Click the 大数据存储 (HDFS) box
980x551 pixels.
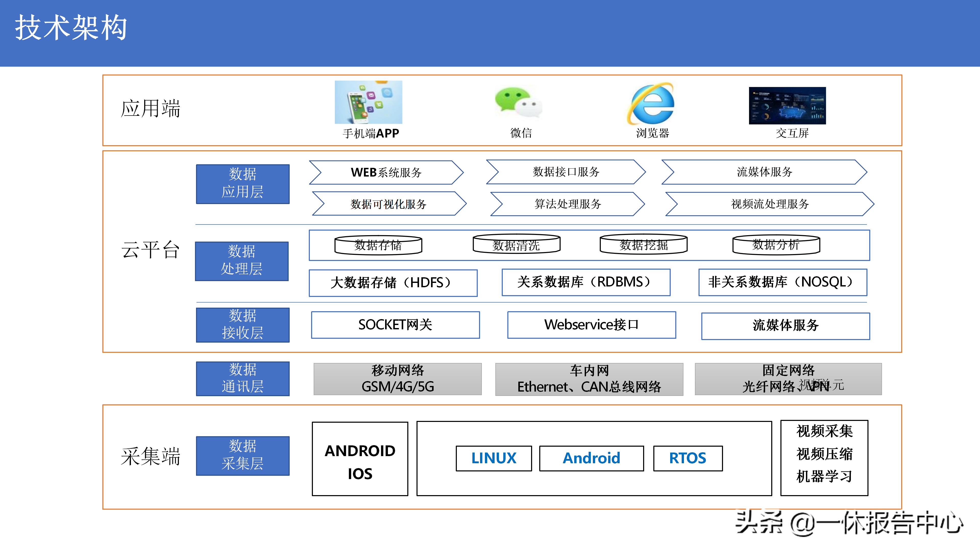(393, 283)
